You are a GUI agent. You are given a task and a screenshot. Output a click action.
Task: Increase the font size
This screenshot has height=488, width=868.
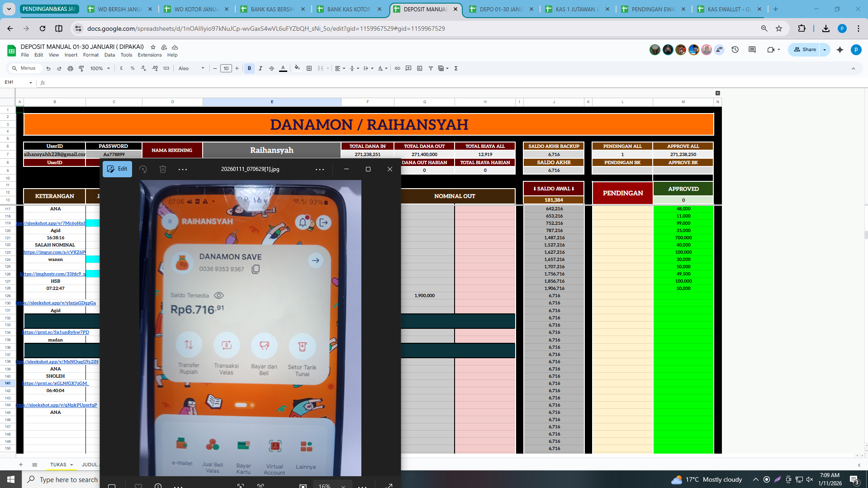click(237, 68)
